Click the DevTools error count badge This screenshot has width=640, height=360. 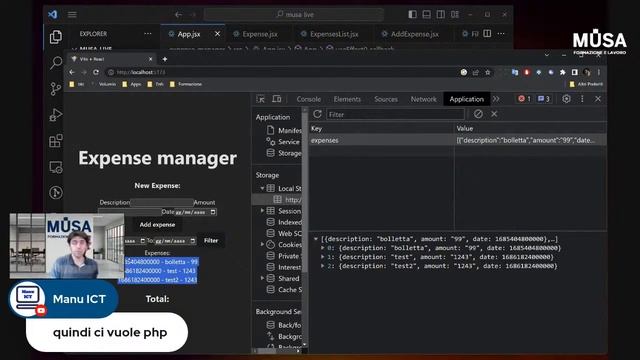pos(524,99)
